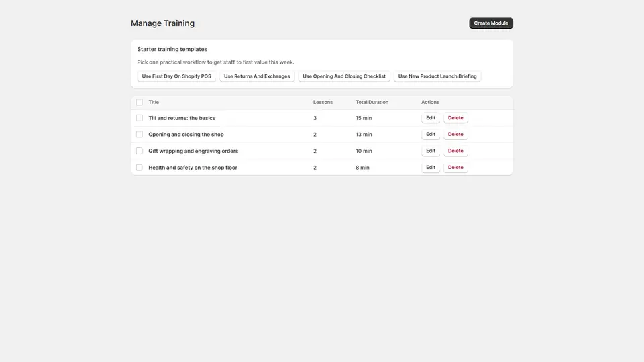Image resolution: width=644 pixels, height=362 pixels.
Task: Select the 'Opening and closing the shop' checkbox
Action: click(140, 134)
